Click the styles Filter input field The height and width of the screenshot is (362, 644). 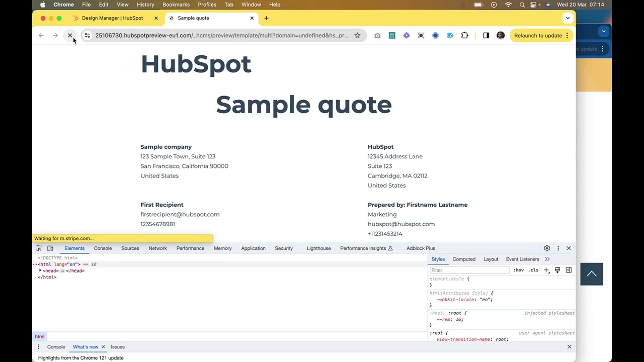click(x=469, y=270)
